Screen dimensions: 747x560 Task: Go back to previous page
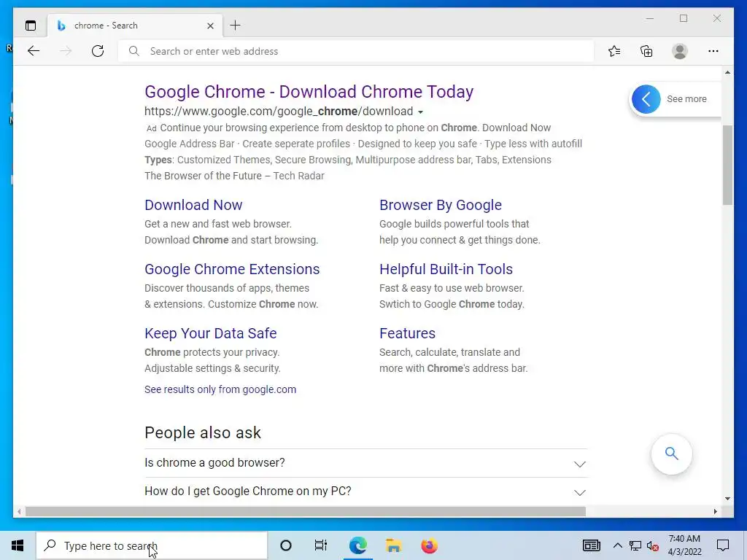(x=34, y=51)
